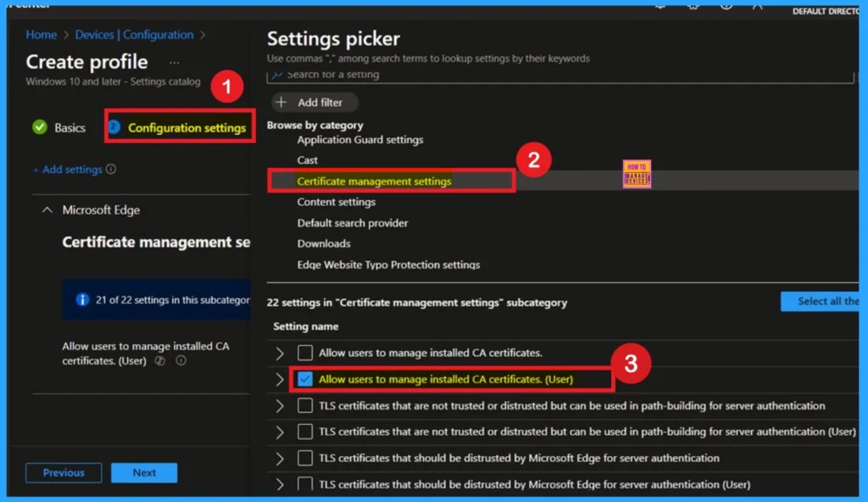Check 'TLS certificates that should be distrusted… (User)' checkbox
The image size is (868, 502).
pyautogui.click(x=305, y=483)
